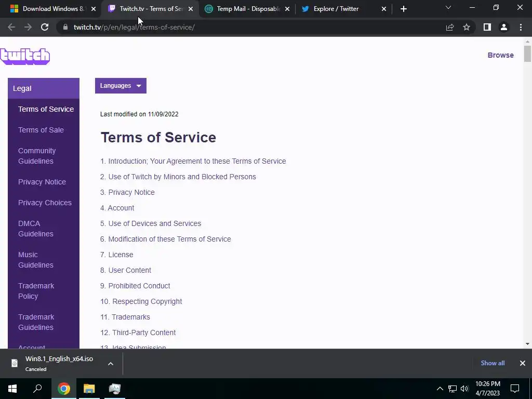
Task: Open Privacy Notice in the Legal sidebar
Action: click(42, 182)
